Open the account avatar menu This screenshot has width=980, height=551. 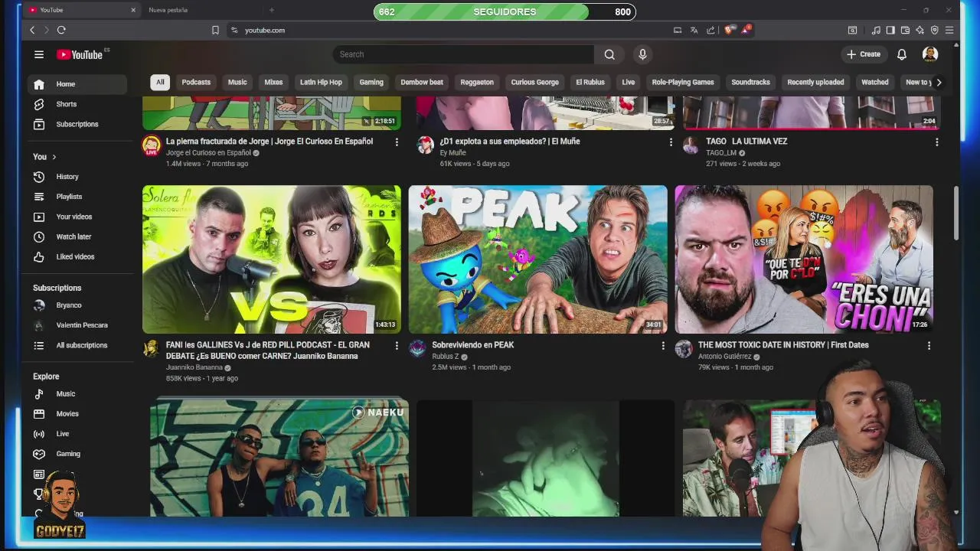(x=930, y=54)
